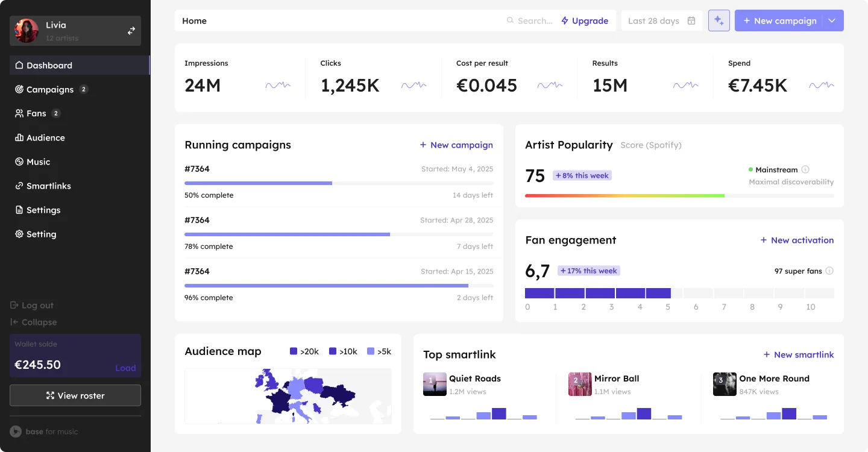Collapse the sidebar
This screenshot has height=452, width=868.
click(34, 322)
